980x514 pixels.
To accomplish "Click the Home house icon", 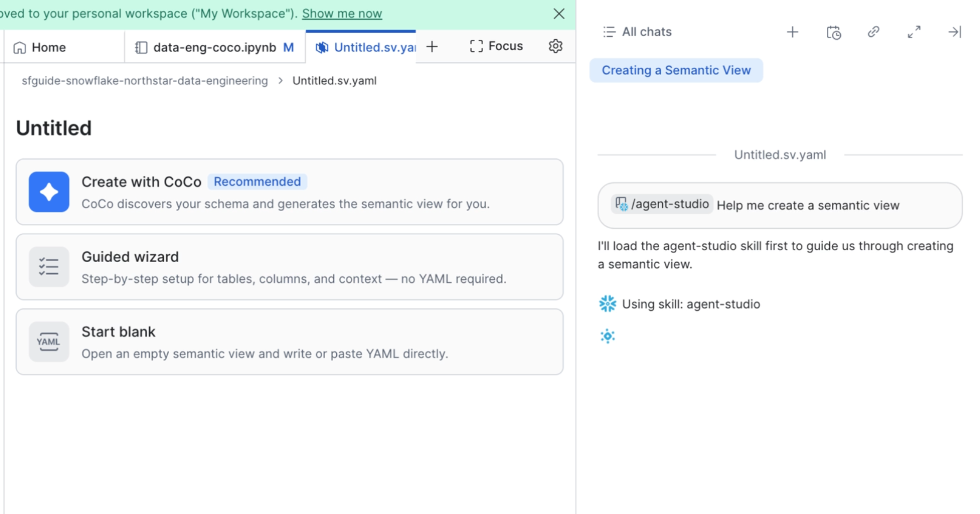I will [20, 48].
